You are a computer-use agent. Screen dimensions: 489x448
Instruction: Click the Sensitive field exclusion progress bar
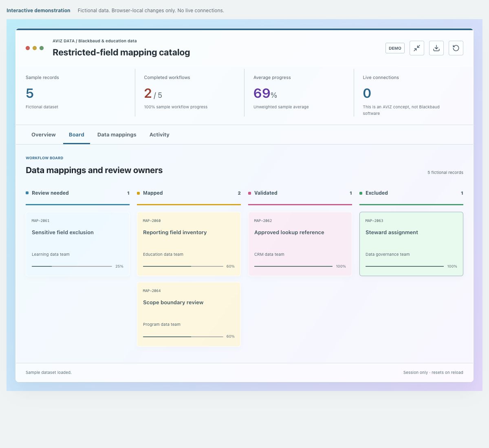(x=72, y=266)
